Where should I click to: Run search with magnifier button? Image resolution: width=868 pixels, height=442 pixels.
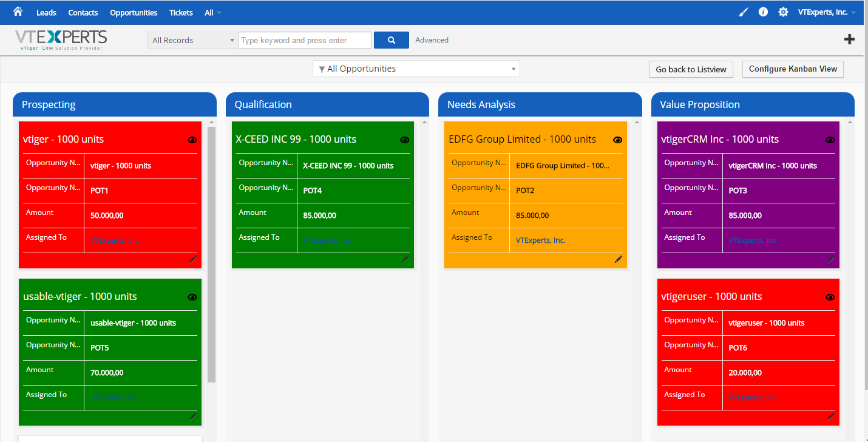(x=392, y=40)
